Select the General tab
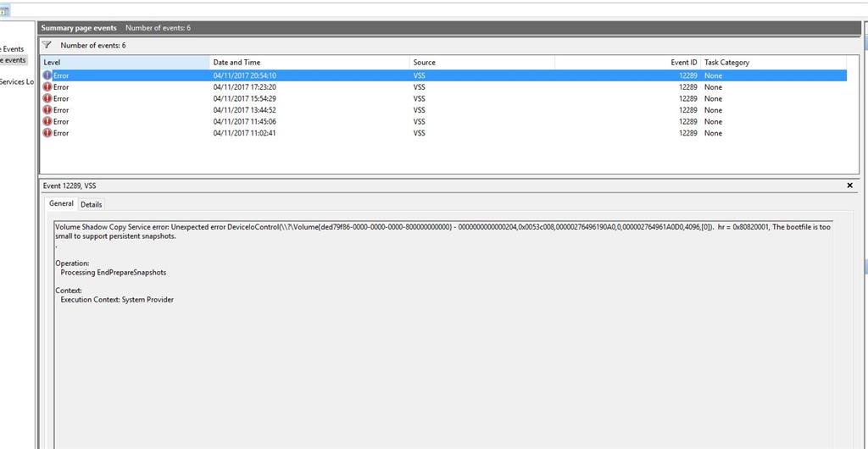Viewport: 868px width, 449px height. click(x=61, y=203)
